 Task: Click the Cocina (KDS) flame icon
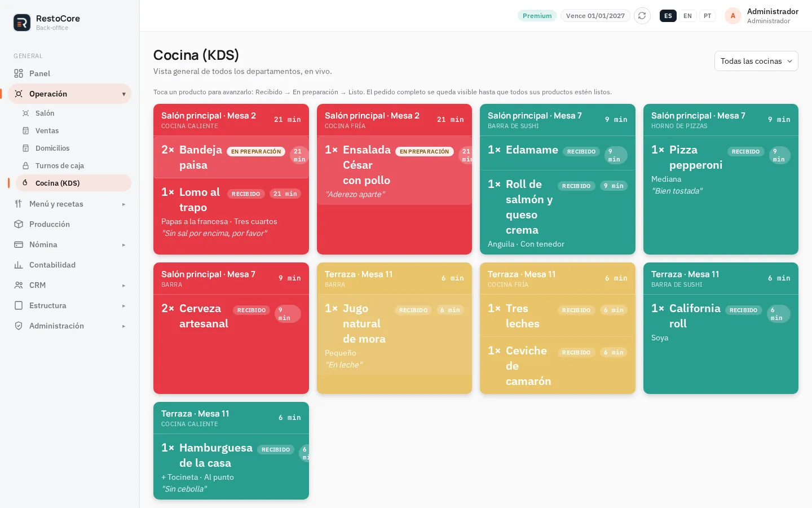[25, 183]
